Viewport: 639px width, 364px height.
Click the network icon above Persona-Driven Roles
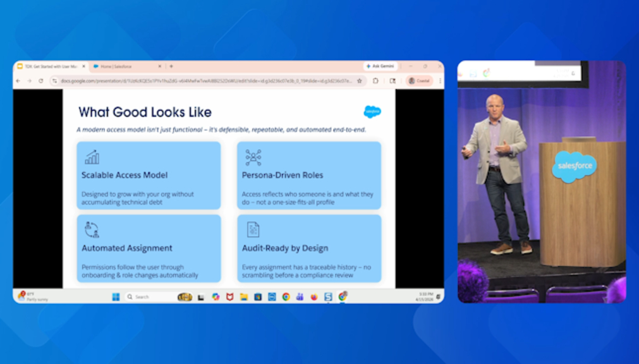(253, 157)
